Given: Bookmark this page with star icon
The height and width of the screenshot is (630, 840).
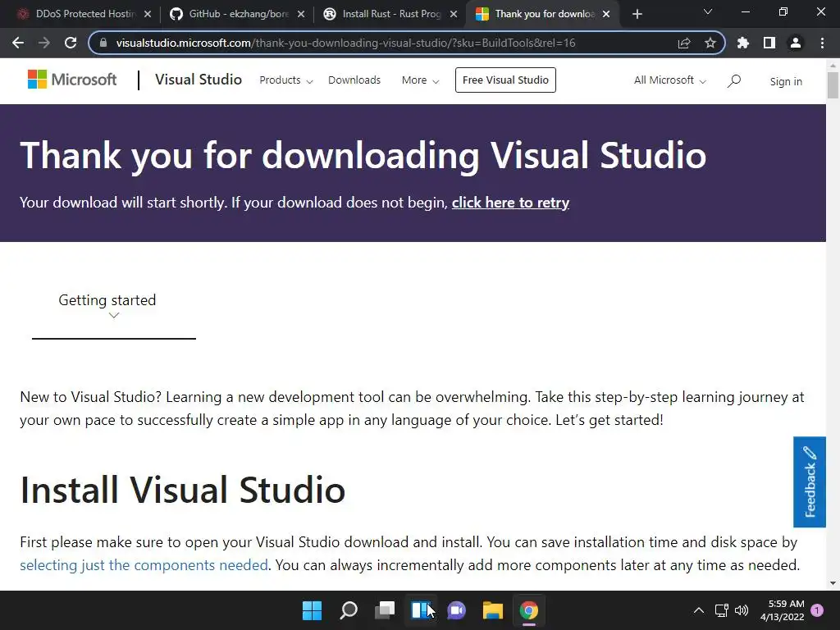Looking at the screenshot, I should coord(710,43).
